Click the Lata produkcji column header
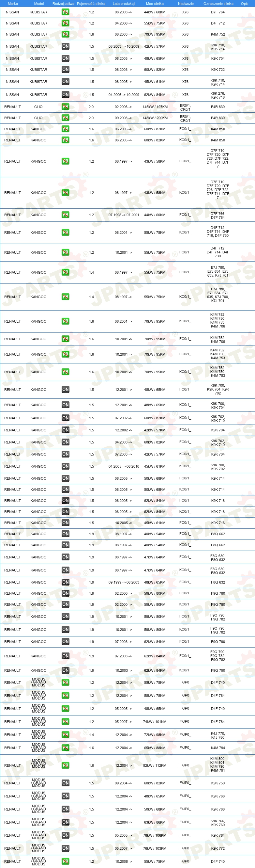Image resolution: width=255 pixels, height=868 pixels. (124, 4)
